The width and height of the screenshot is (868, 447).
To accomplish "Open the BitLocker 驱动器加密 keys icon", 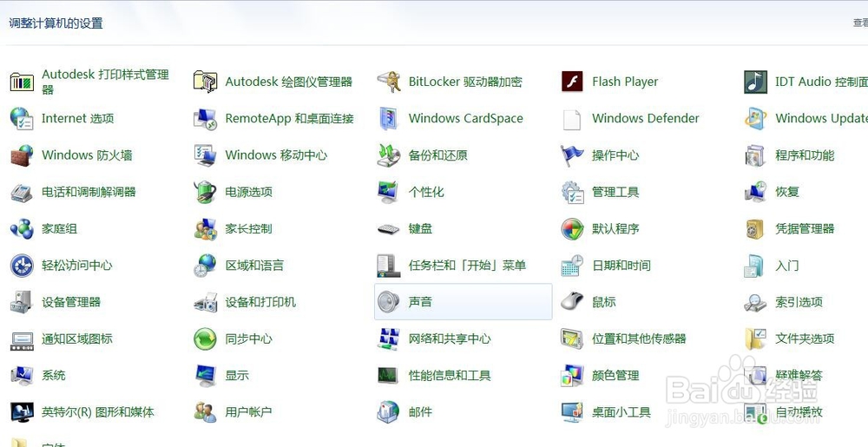I will pos(389,82).
